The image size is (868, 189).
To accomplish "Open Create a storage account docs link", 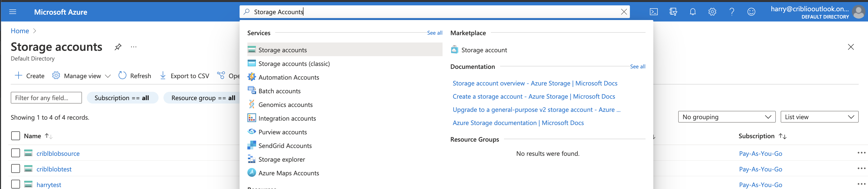I will [534, 96].
